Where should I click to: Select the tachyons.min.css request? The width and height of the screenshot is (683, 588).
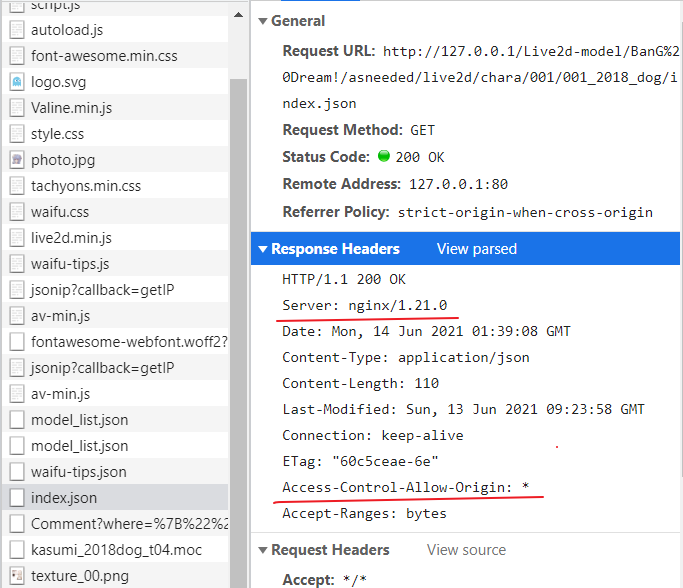pos(86,186)
